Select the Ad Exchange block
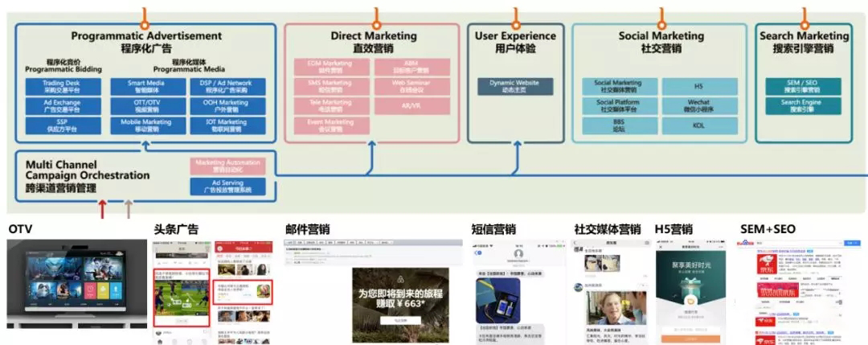 click(63, 106)
